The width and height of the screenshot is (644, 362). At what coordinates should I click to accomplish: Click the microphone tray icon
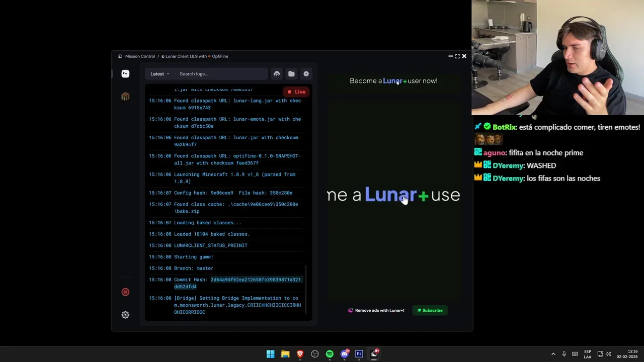564,354
